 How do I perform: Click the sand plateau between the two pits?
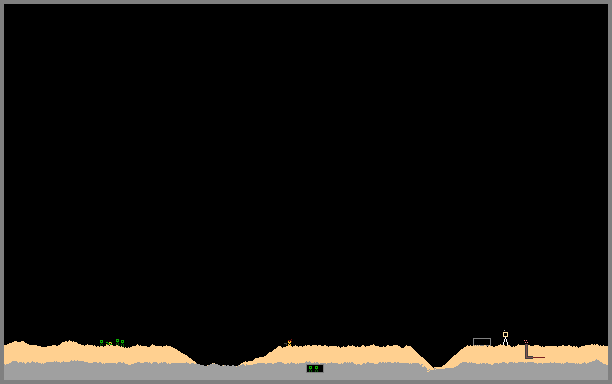pos(340,354)
